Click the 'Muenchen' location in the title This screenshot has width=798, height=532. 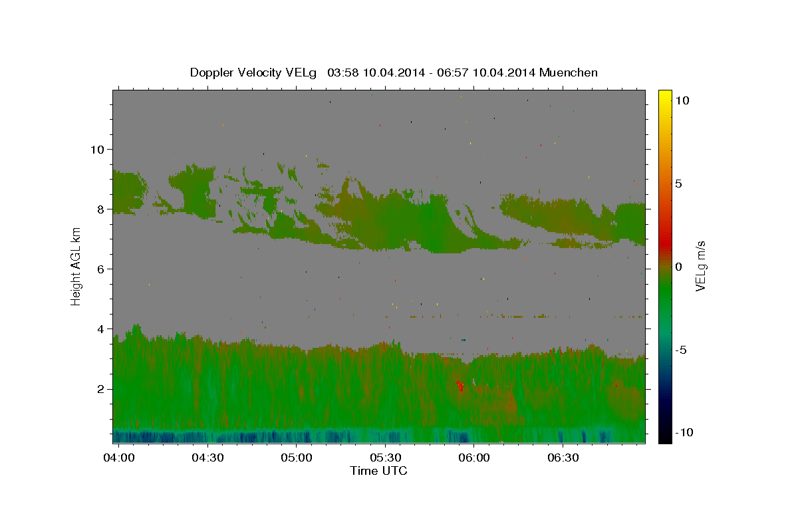(x=569, y=72)
